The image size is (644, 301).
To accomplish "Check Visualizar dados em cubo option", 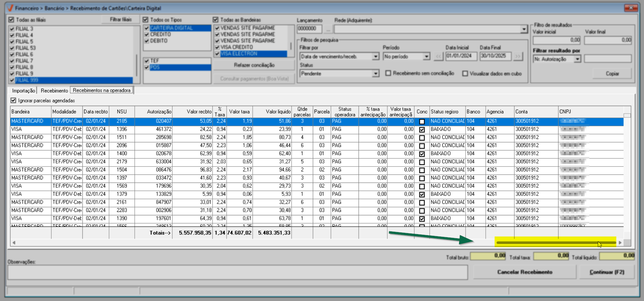I will pos(465,74).
